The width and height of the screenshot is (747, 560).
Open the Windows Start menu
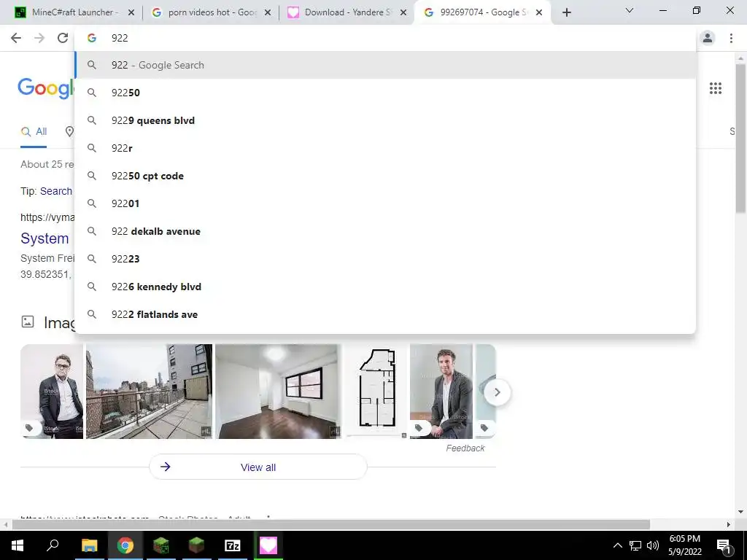tap(18, 545)
